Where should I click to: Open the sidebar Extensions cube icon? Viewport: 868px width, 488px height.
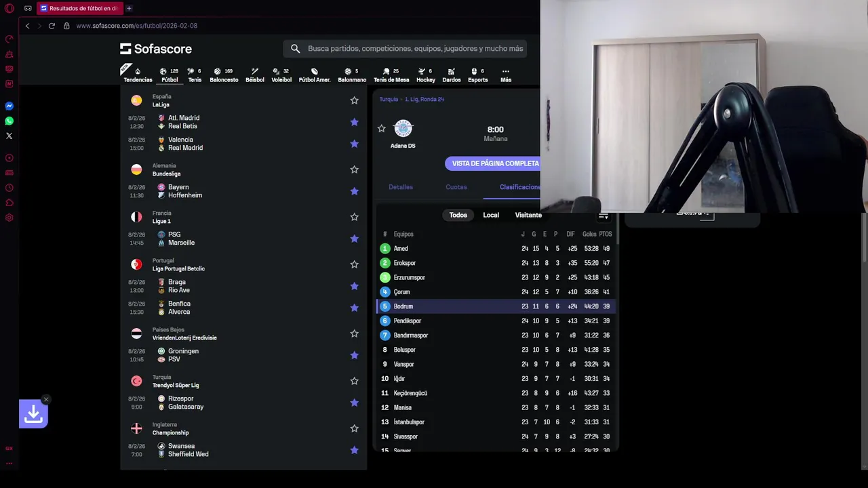coord(9,203)
